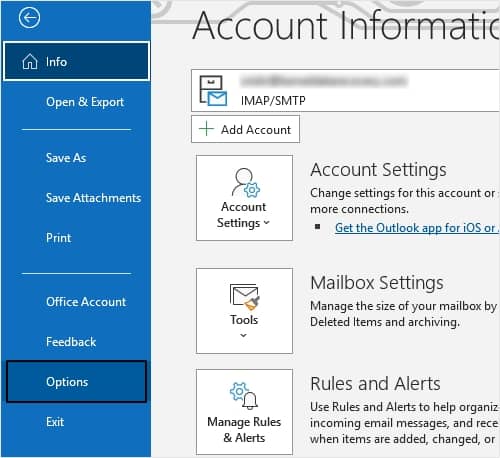Viewport: 500px width, 458px height.
Task: Click the Add Account button
Action: point(245,129)
